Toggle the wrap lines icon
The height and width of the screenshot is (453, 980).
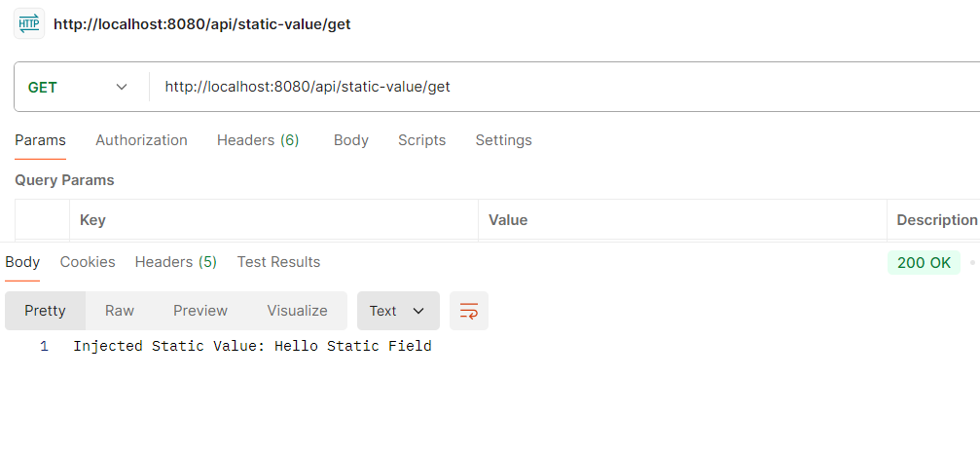coord(469,311)
